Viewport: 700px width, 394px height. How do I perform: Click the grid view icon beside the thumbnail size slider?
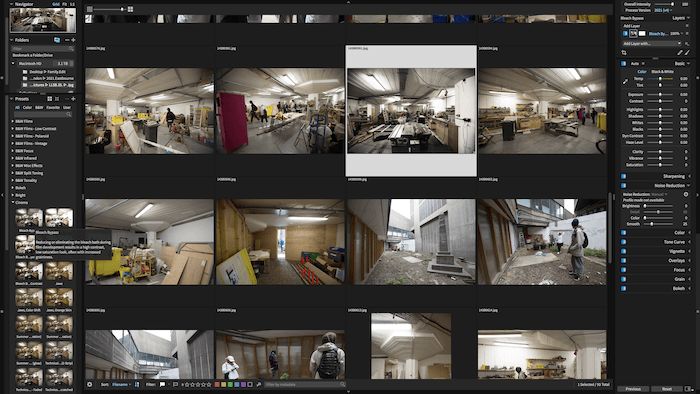click(x=130, y=9)
